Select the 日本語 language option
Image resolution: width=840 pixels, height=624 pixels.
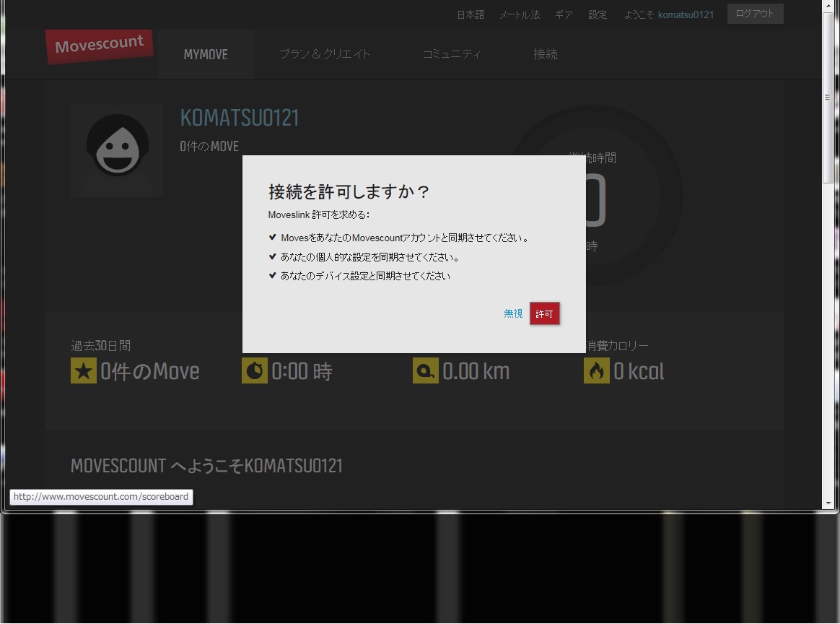coord(471,15)
